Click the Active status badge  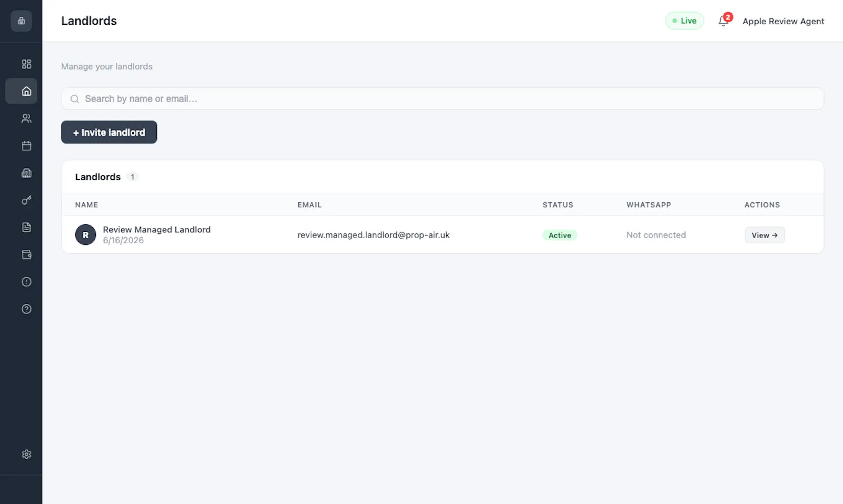[560, 235]
